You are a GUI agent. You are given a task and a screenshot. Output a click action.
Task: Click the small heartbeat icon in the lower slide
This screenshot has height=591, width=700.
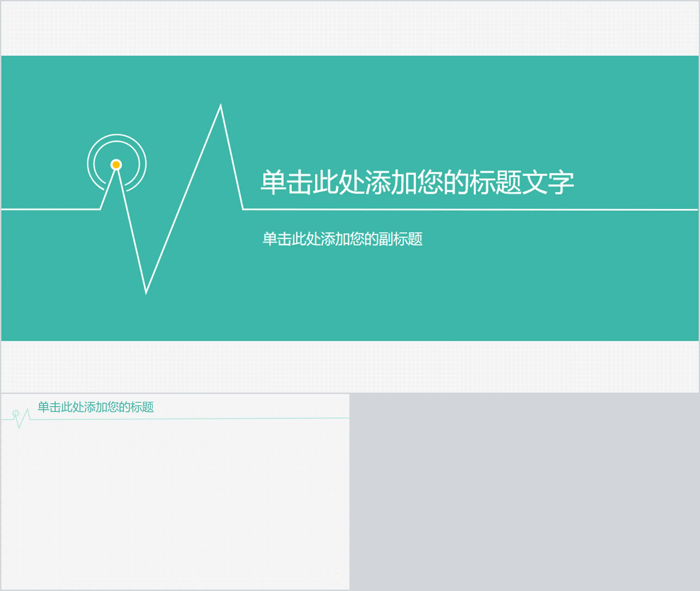[21, 418]
